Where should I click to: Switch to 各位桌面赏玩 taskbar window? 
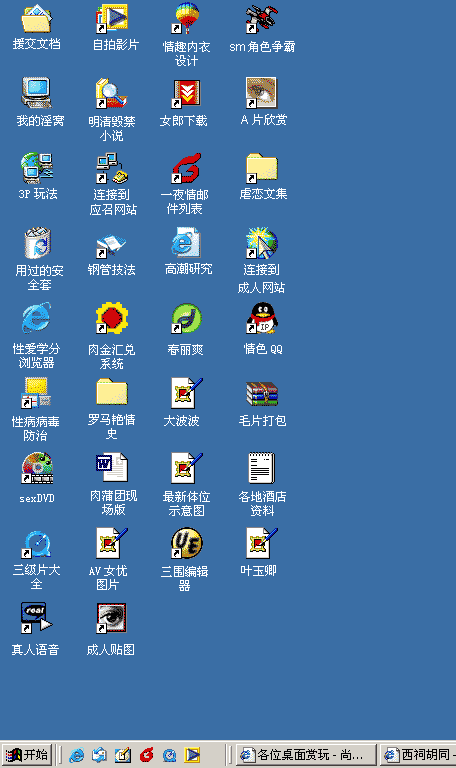click(x=306, y=754)
